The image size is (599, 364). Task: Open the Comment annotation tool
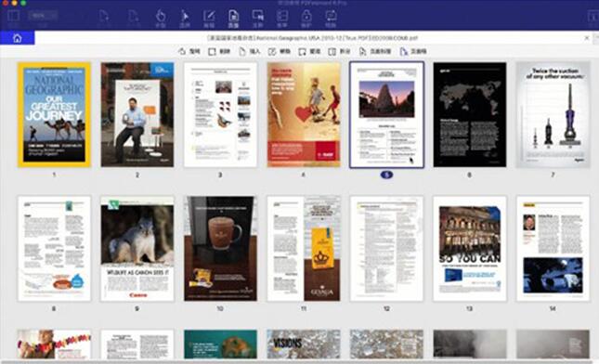click(258, 19)
